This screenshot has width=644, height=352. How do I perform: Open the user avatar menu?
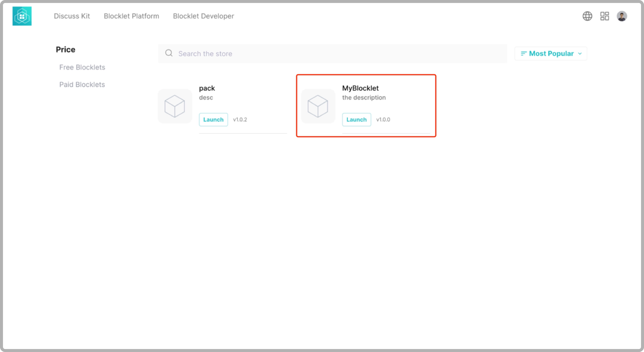point(622,16)
